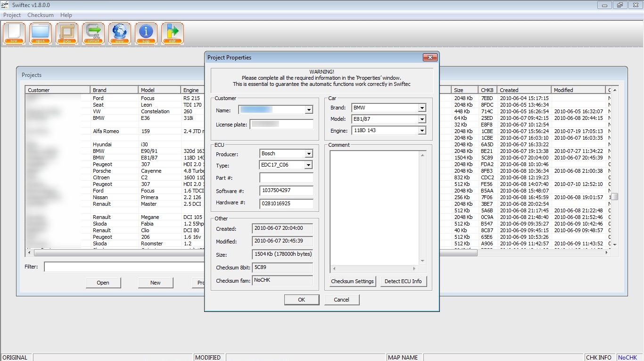644x361 pixels.
Task: Select the Skoda Roomster project row
Action: [x=115, y=243]
